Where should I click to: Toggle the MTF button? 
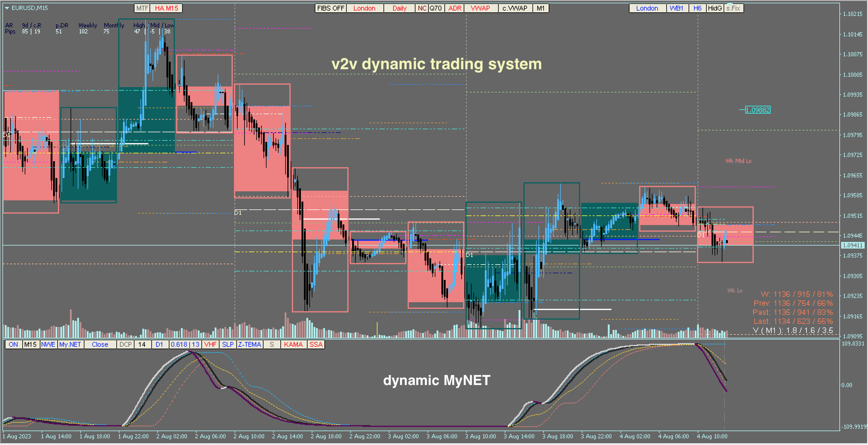coord(142,8)
